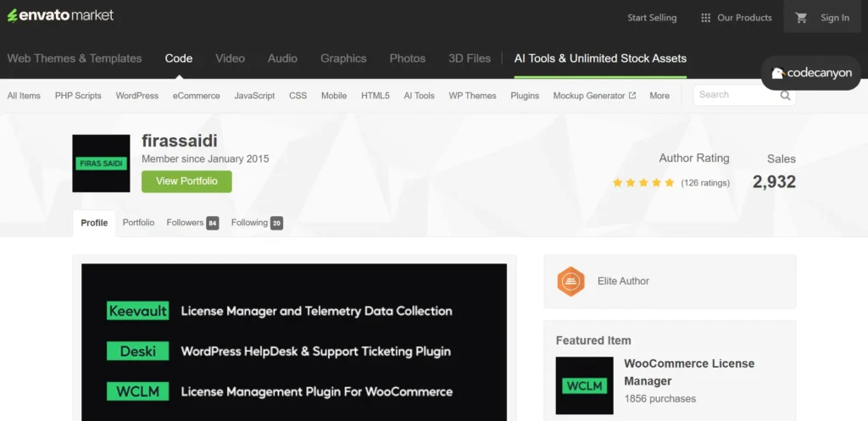The width and height of the screenshot is (868, 421).
Task: Select the Web Themes & Templates menu
Action: 75,58
